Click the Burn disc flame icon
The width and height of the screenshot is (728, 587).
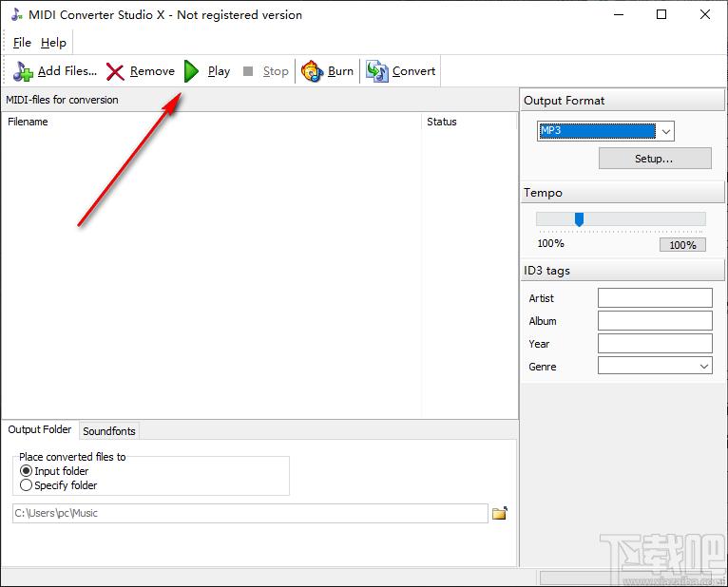click(x=312, y=71)
